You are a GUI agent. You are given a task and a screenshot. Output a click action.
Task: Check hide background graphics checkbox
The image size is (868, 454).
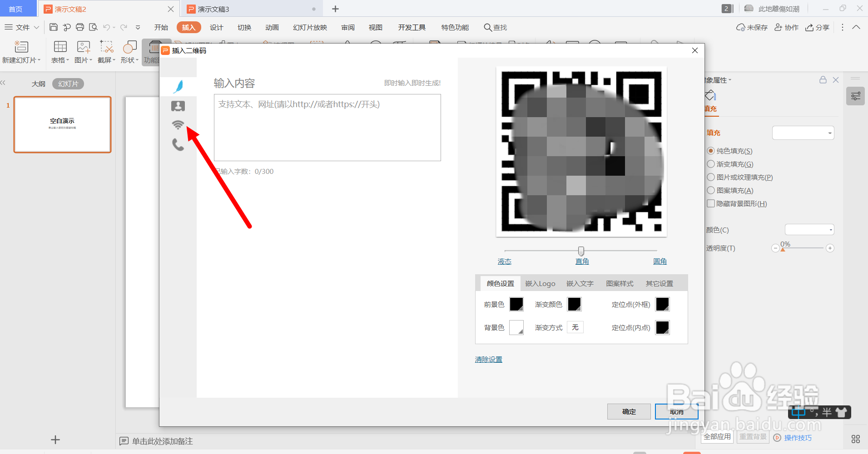pyautogui.click(x=711, y=203)
